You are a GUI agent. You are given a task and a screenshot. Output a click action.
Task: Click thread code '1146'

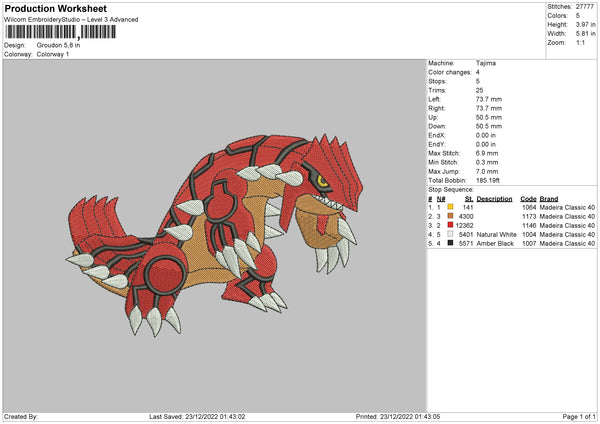[529, 225]
